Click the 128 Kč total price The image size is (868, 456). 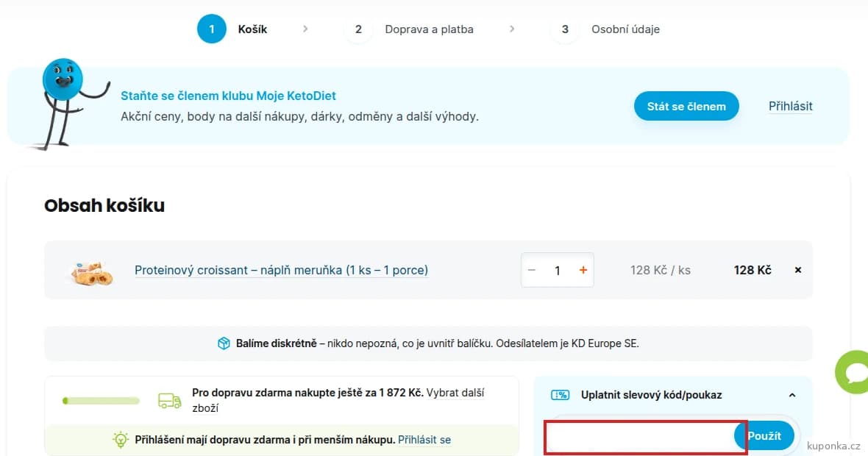[x=753, y=270]
